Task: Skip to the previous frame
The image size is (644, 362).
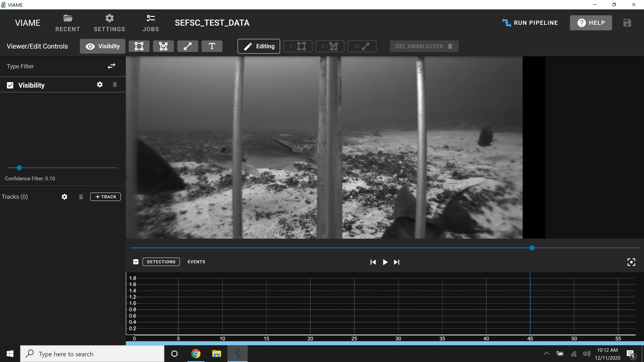Action: (373, 262)
